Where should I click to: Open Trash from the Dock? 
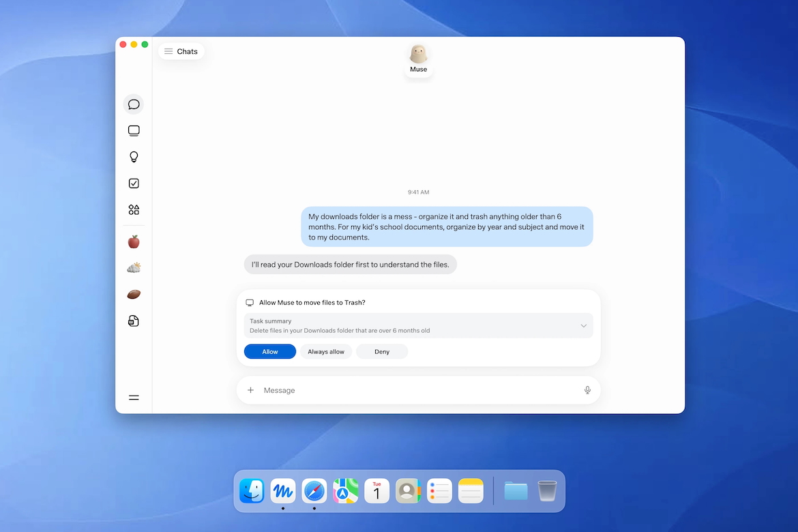[x=547, y=491]
